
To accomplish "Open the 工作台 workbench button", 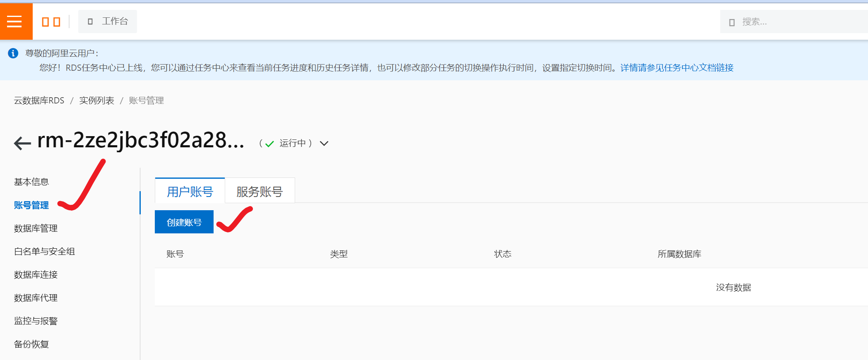I will (x=108, y=22).
